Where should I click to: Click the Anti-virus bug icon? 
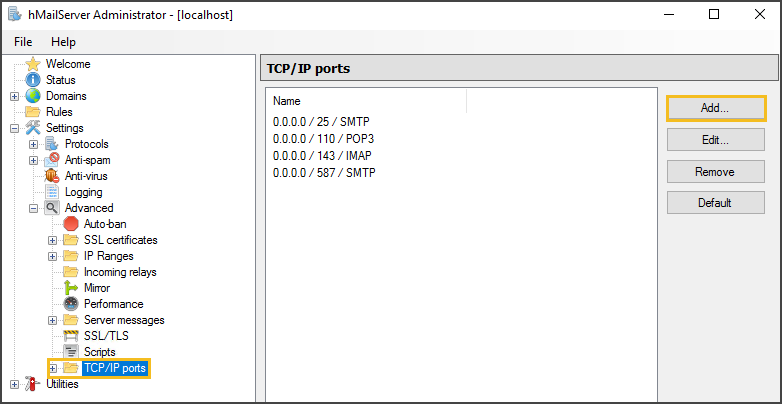click(52, 176)
